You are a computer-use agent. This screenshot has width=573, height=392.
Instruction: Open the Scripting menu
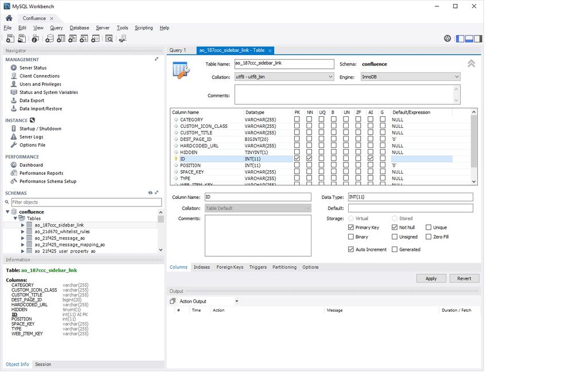click(143, 28)
